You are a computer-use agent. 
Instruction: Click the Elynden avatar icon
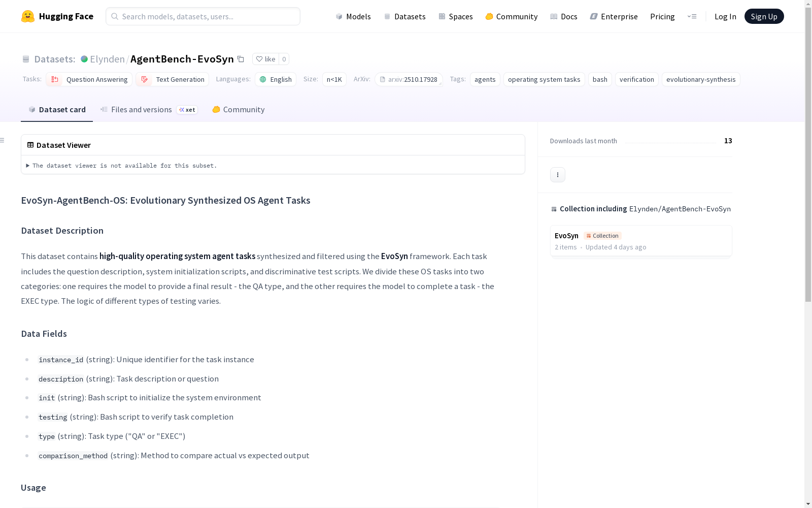(84, 59)
